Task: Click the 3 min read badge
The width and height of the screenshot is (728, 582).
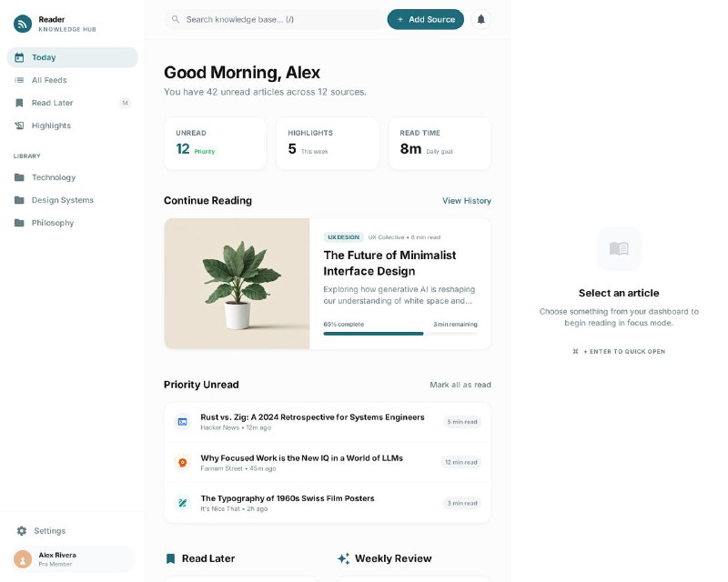Action: point(462,503)
